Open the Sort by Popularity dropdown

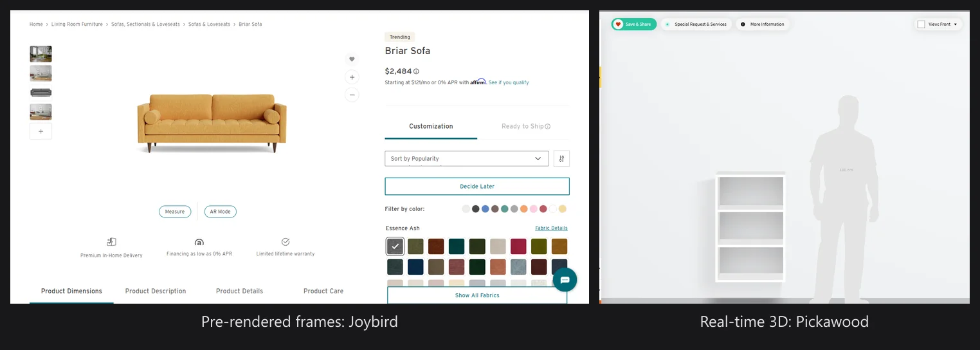pyautogui.click(x=466, y=158)
